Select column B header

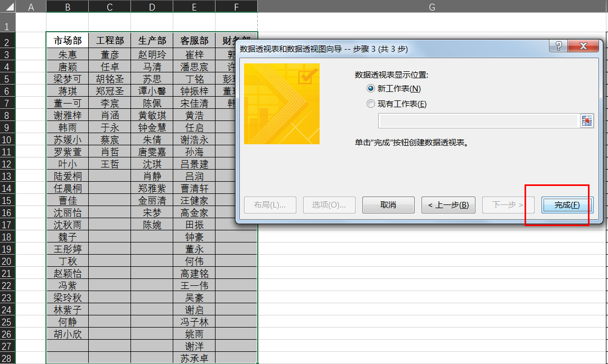(x=68, y=6)
